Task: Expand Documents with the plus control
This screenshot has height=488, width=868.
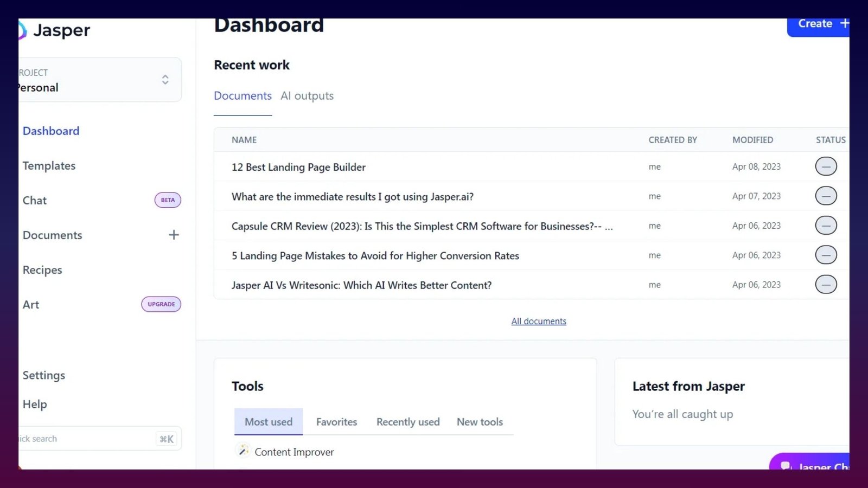Action: pyautogui.click(x=173, y=235)
